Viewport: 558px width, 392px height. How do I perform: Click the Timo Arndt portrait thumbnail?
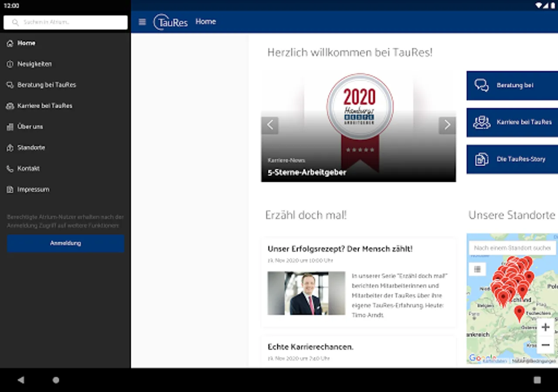[x=306, y=293]
